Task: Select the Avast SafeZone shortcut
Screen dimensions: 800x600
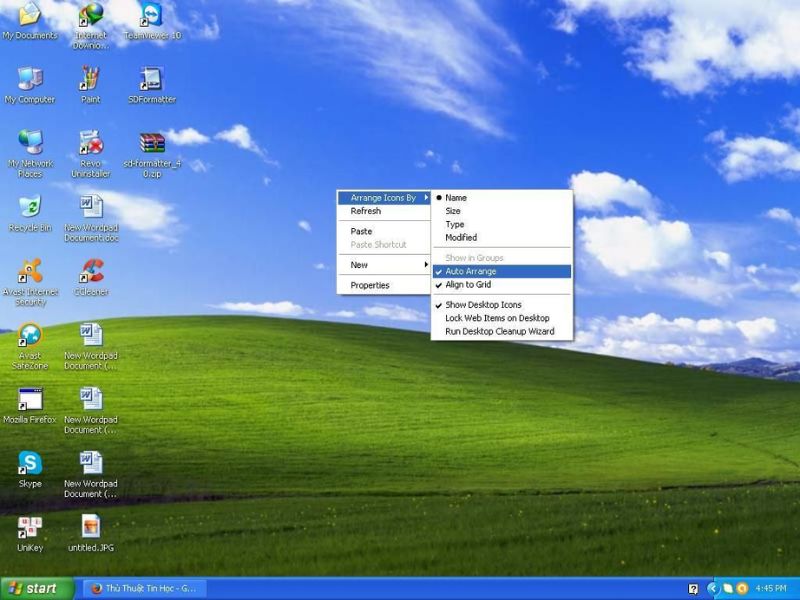Action: coord(30,346)
